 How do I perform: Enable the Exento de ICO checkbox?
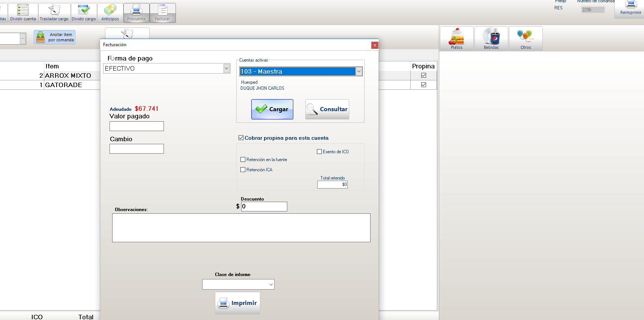(x=320, y=152)
